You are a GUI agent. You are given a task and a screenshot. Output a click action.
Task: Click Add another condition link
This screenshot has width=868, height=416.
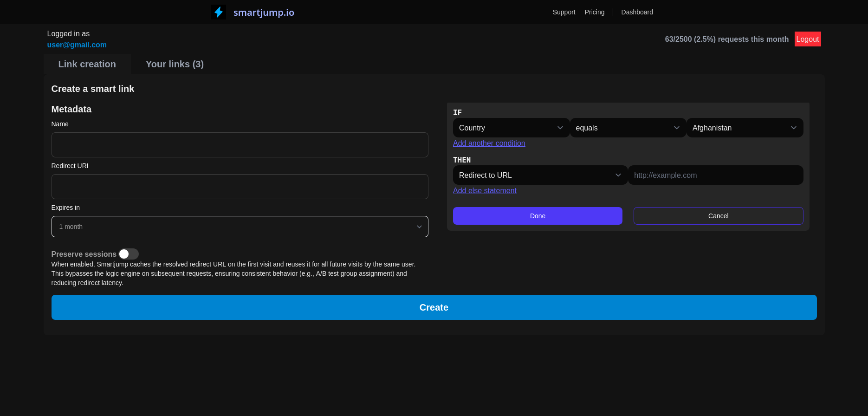coord(489,143)
